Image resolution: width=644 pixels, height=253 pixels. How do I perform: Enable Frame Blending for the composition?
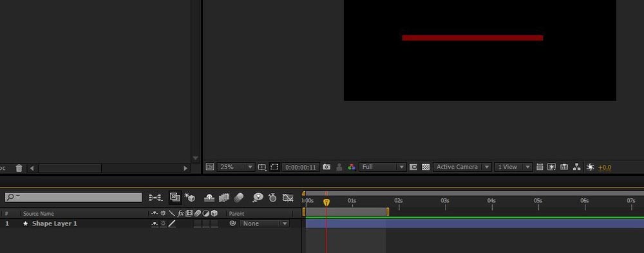pos(224,198)
